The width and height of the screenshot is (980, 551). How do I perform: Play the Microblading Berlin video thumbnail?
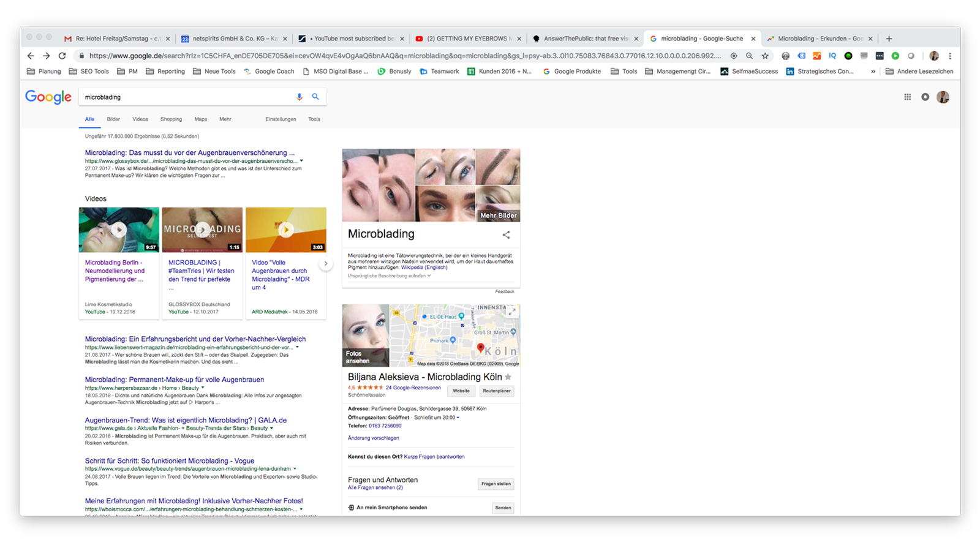(x=119, y=230)
